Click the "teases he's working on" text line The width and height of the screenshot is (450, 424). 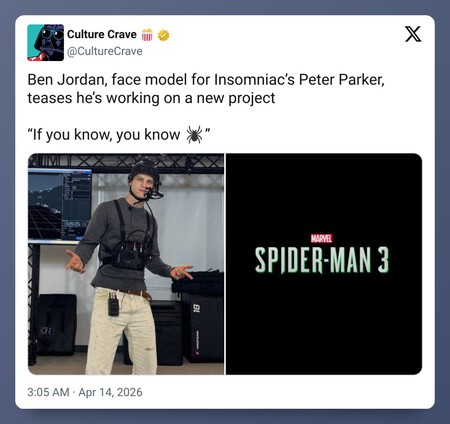[151, 98]
